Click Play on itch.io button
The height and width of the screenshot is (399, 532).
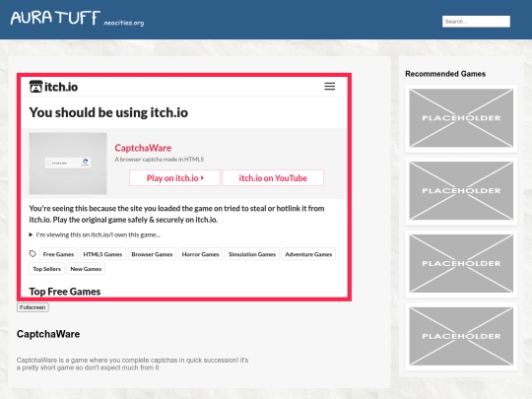coord(174,177)
